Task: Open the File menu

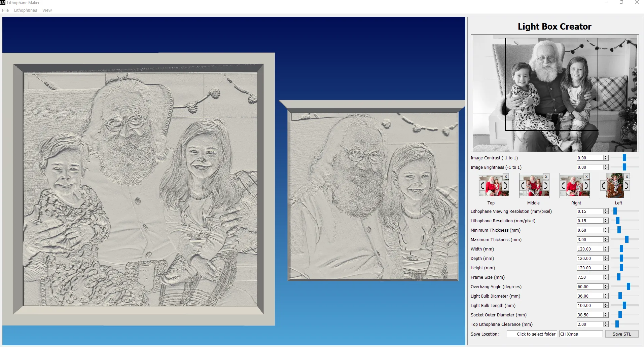Action: point(5,10)
